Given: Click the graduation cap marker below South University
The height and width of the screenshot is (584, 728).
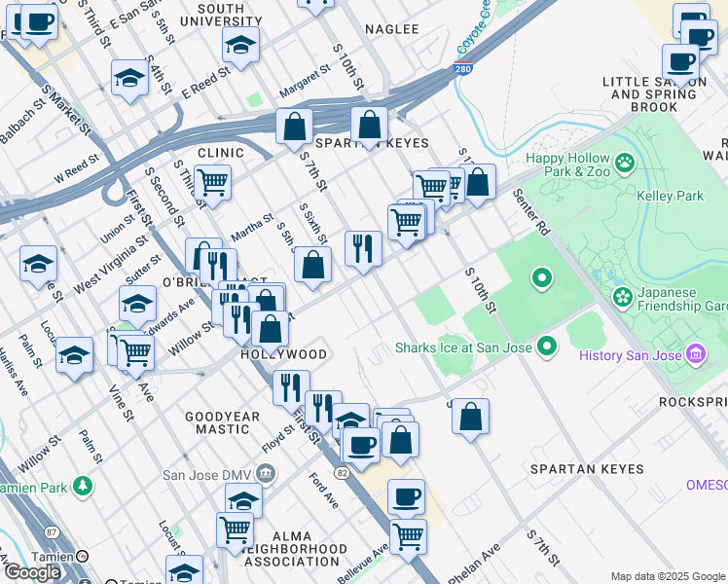Looking at the screenshot, I should click(x=240, y=44).
